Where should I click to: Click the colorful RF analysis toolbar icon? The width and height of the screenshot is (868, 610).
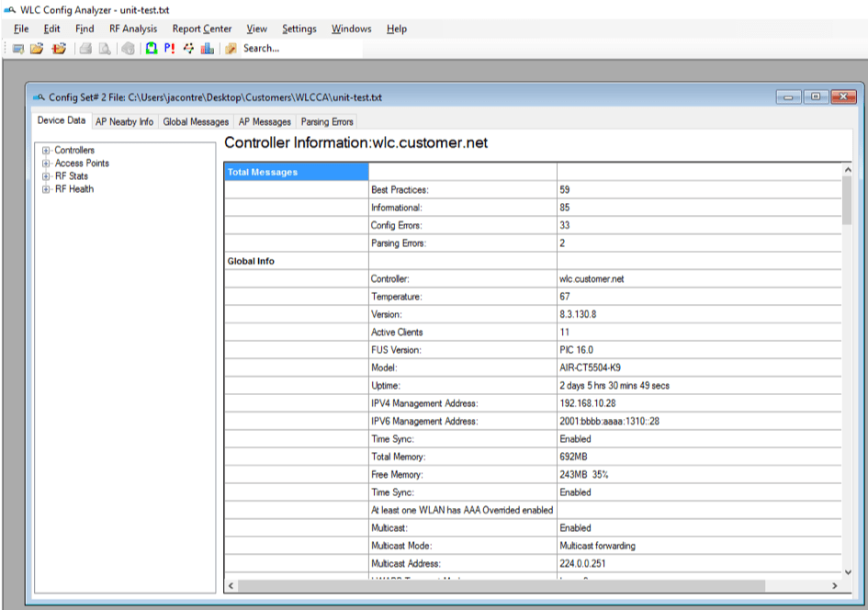pyautogui.click(x=187, y=48)
